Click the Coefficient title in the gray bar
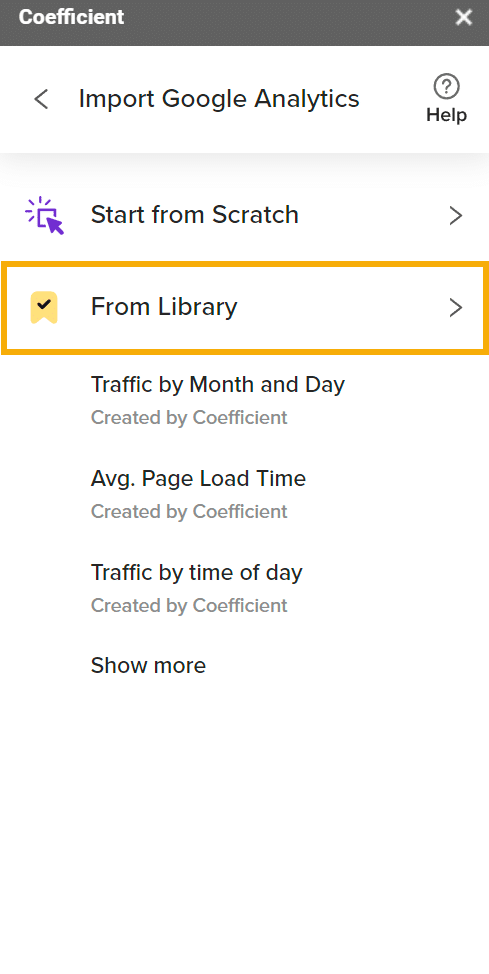 [x=71, y=17]
